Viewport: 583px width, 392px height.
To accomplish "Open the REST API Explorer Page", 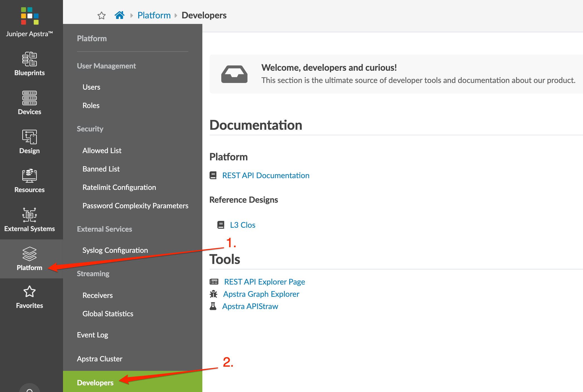I will (x=264, y=282).
